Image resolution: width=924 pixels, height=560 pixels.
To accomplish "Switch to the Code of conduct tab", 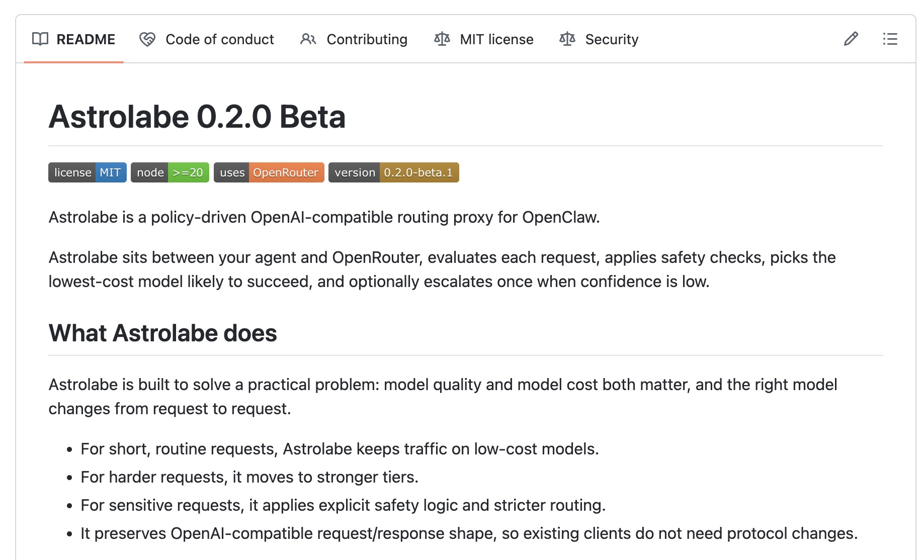I will pos(219,39).
